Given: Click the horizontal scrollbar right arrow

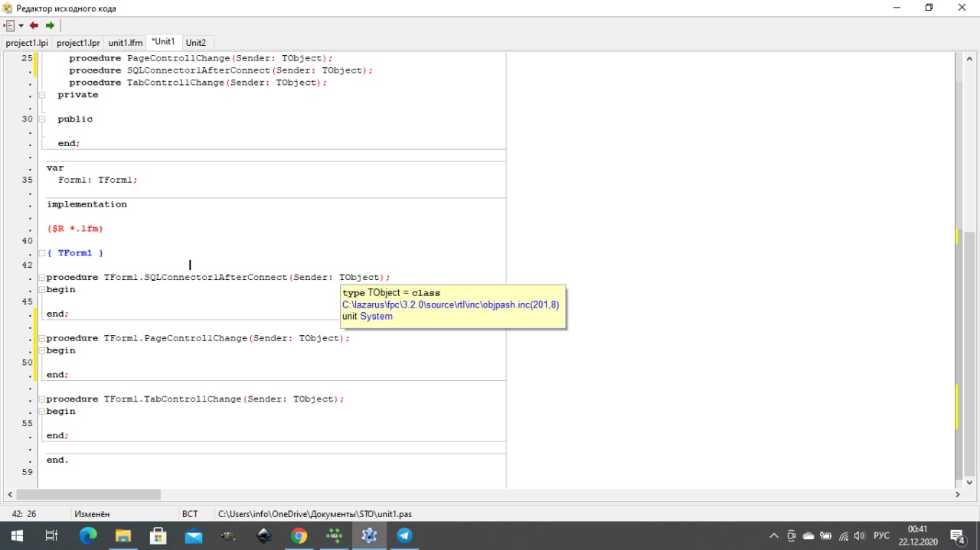Looking at the screenshot, I should 957,495.
